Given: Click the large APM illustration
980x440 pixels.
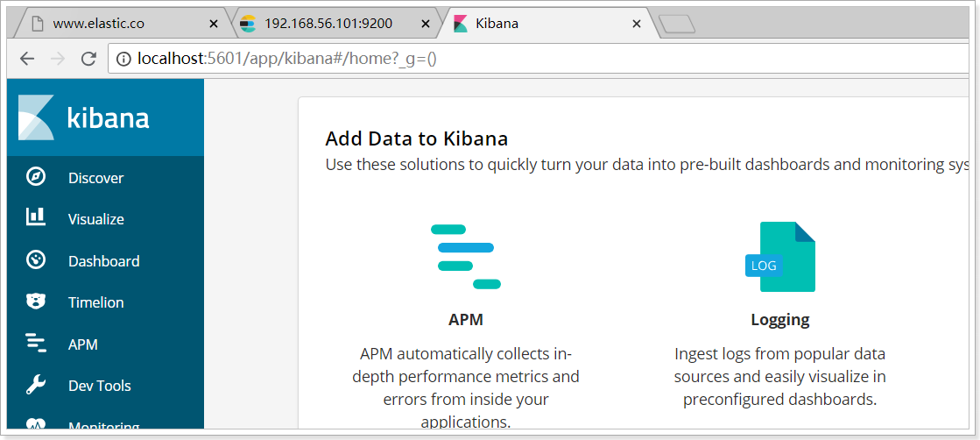Looking at the screenshot, I should pos(466,257).
